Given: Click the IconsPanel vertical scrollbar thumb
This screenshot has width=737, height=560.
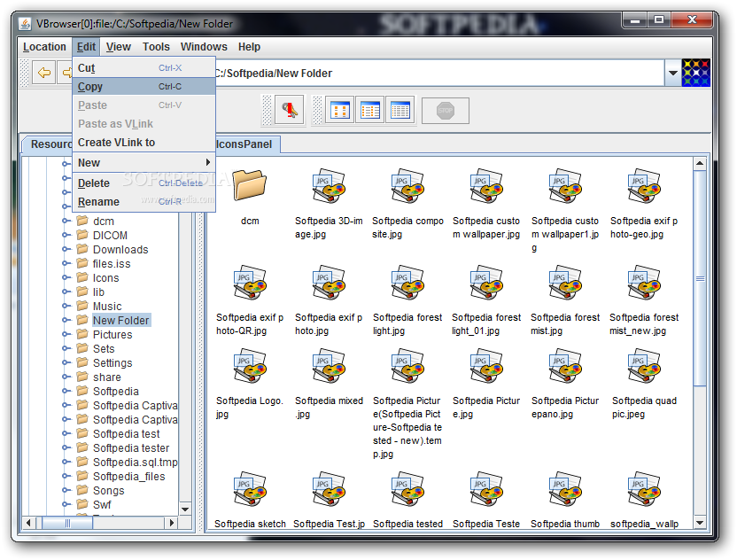Looking at the screenshot, I should [x=700, y=278].
